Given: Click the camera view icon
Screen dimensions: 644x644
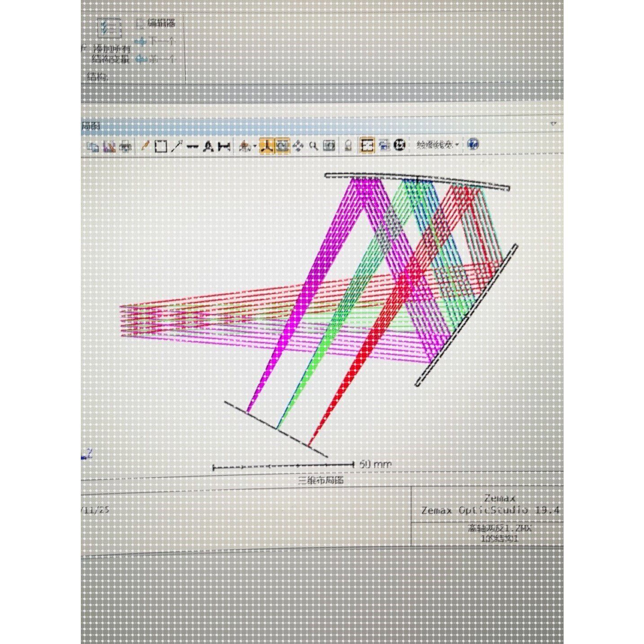Looking at the screenshot, I should [245, 146].
